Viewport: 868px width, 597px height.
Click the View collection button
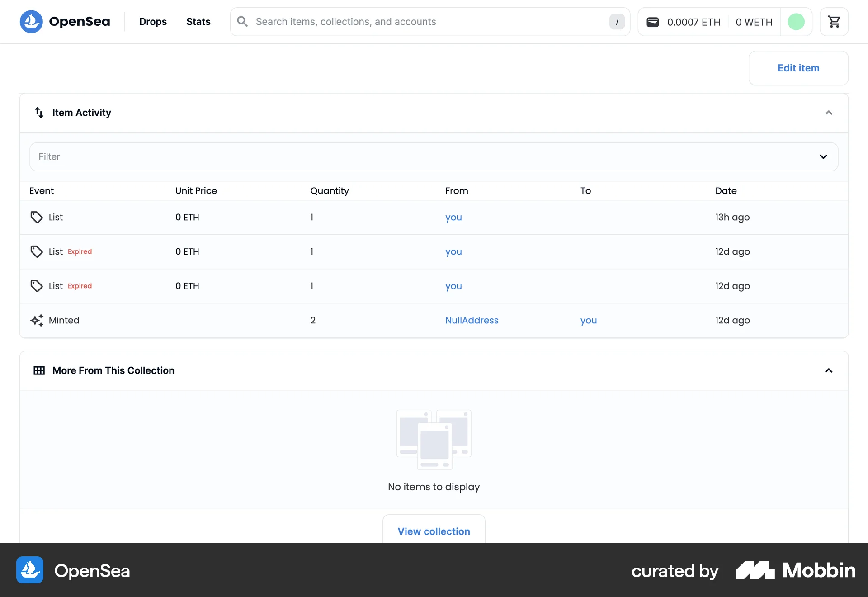434,532
